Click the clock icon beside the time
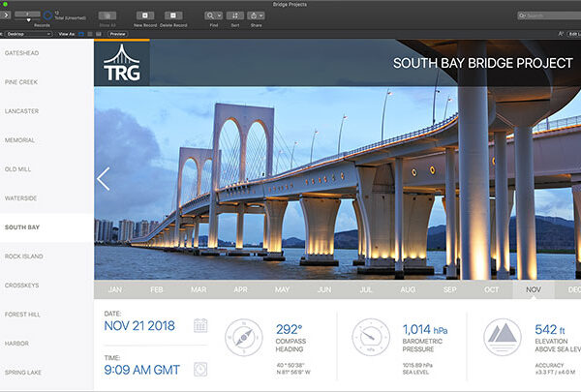Image resolution: width=581 pixels, height=392 pixels. click(x=200, y=369)
